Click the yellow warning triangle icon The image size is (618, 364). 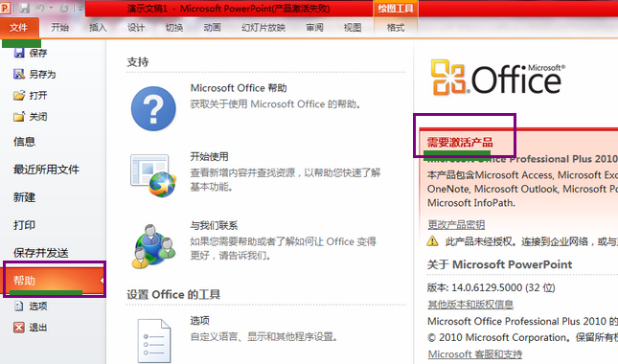pyautogui.click(x=432, y=240)
